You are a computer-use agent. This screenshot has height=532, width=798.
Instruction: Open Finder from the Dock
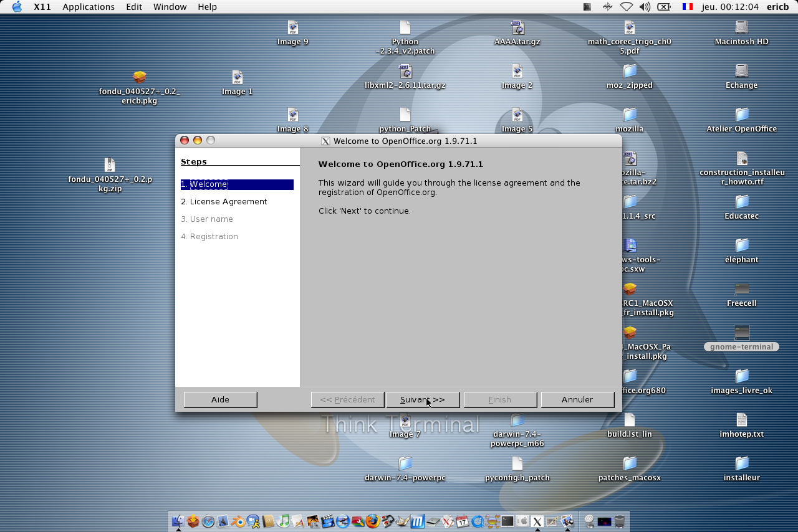click(178, 521)
